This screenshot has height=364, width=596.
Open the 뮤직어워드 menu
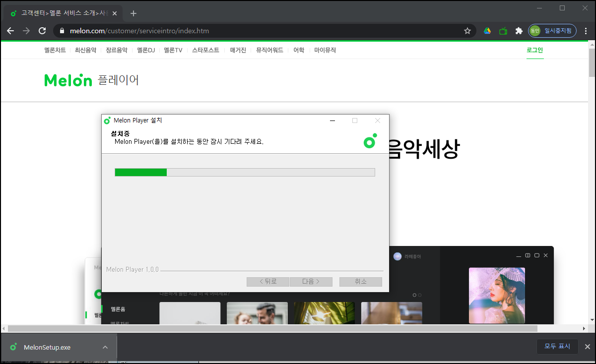[x=269, y=50]
